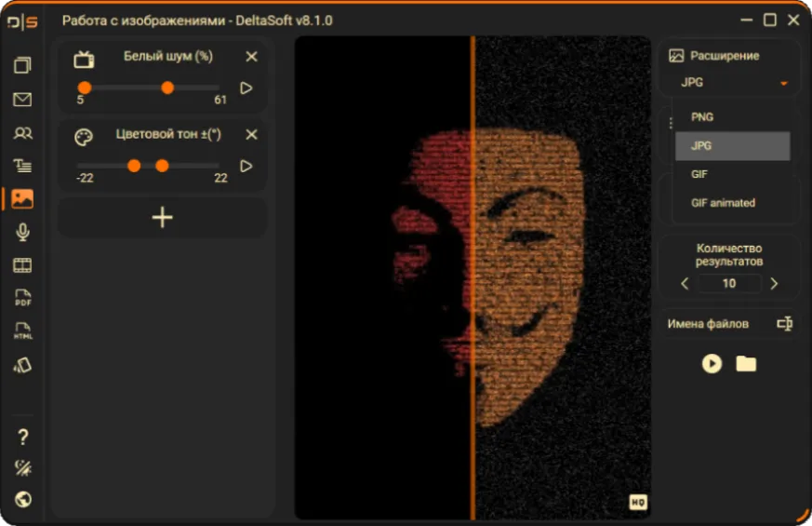
Task: Open the text tools sidebar section
Action: (22, 166)
